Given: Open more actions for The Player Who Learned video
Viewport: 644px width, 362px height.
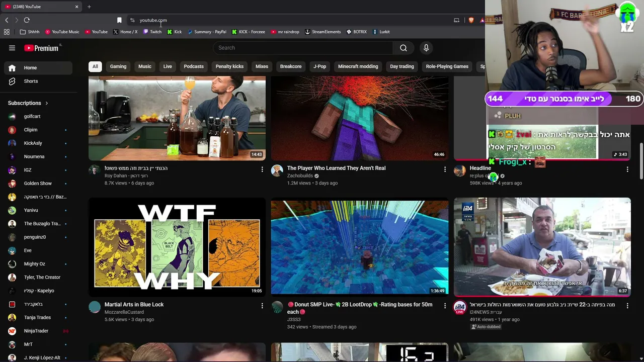Looking at the screenshot, I should coord(445,169).
